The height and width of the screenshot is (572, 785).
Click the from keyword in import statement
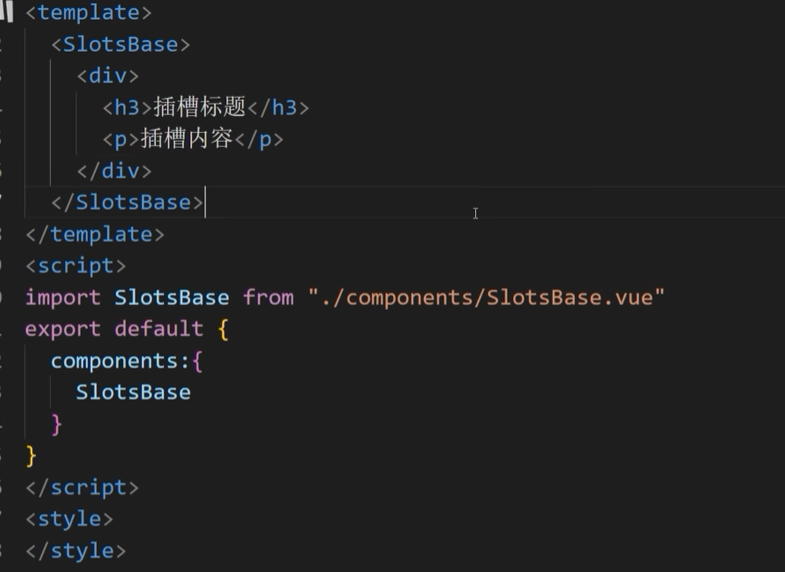[x=268, y=297]
